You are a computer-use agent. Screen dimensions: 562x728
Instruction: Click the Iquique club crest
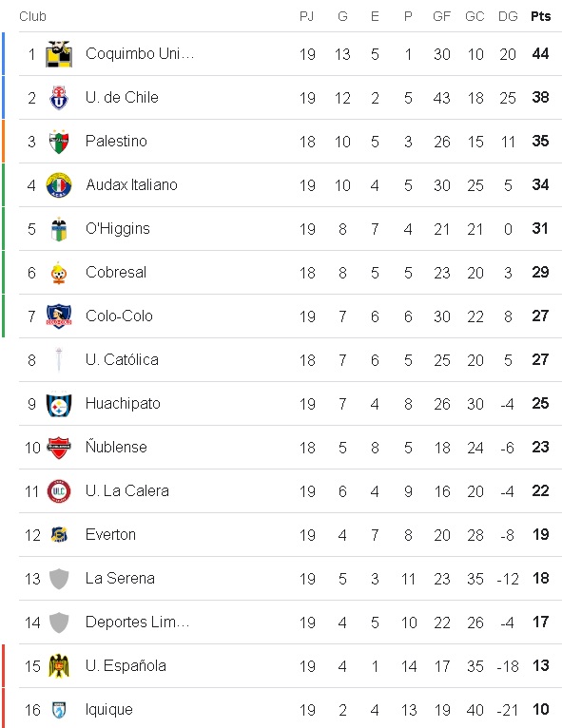pyautogui.click(x=59, y=710)
